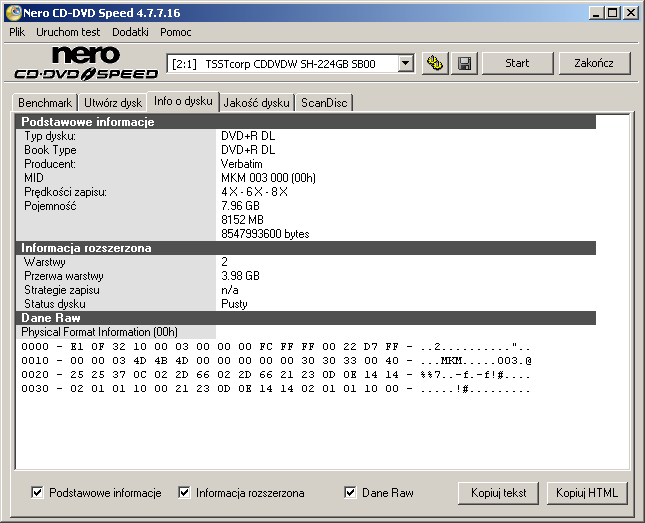Click the floppy disk save icon

point(464,63)
